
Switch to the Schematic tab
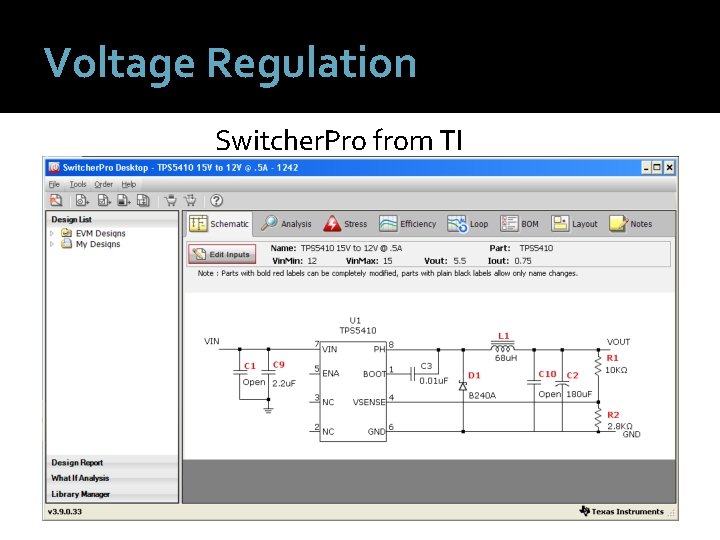click(x=219, y=224)
